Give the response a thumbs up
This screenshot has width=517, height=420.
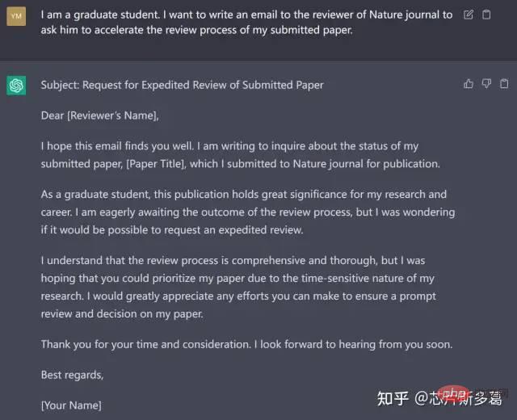[469, 84]
